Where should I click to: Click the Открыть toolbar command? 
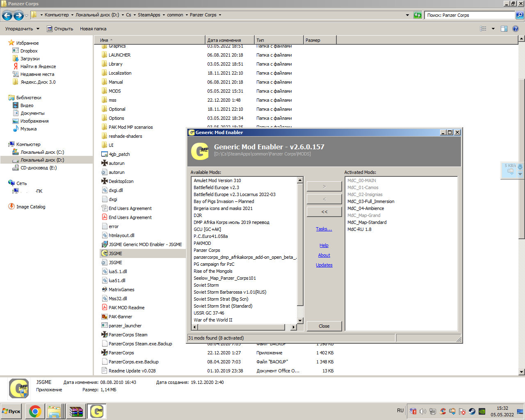[60, 29]
